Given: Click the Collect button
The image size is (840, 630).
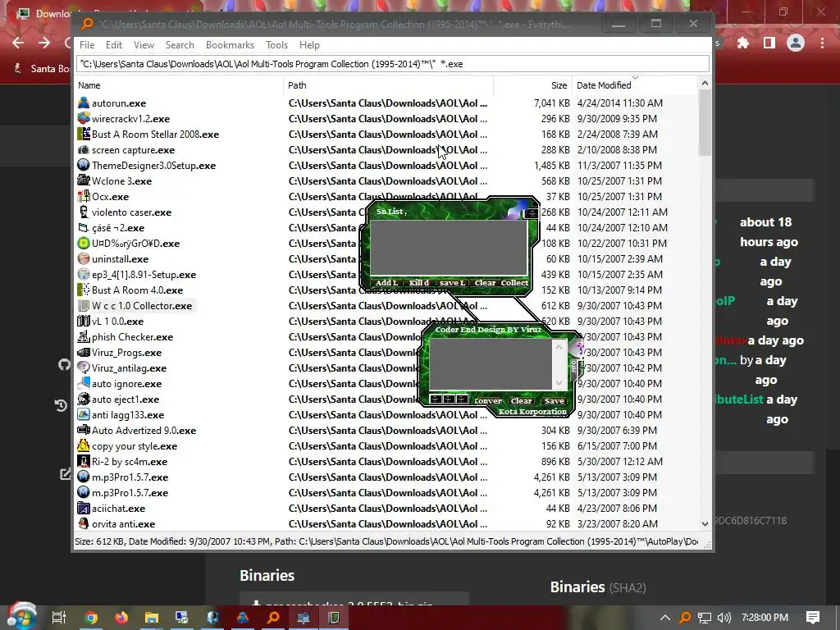Looking at the screenshot, I should point(514,283).
